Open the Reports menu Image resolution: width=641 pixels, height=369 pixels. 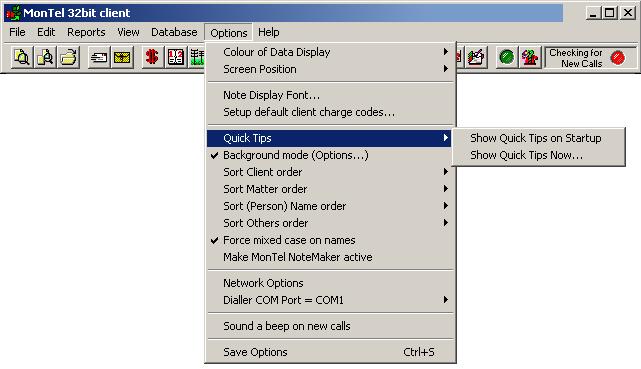point(86,32)
